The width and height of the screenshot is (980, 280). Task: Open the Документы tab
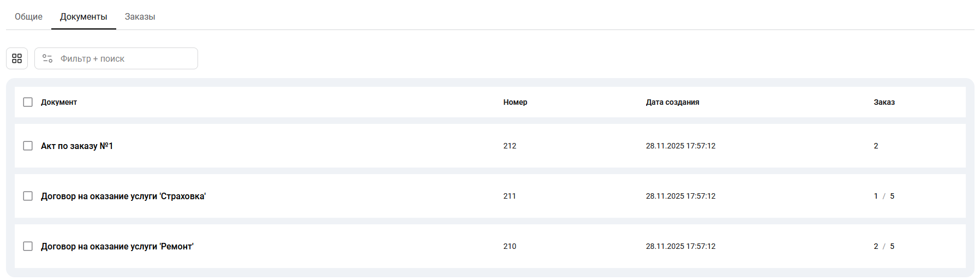[x=83, y=17]
